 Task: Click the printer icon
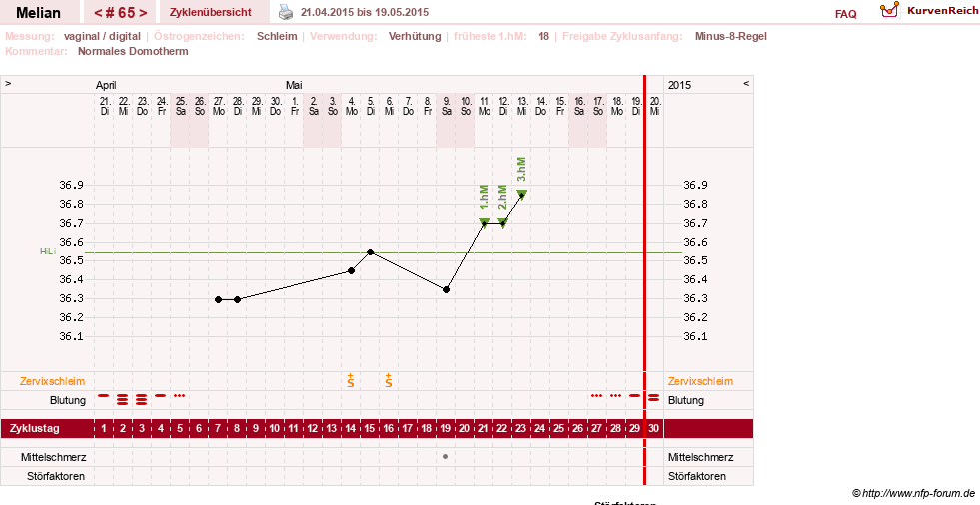click(285, 12)
